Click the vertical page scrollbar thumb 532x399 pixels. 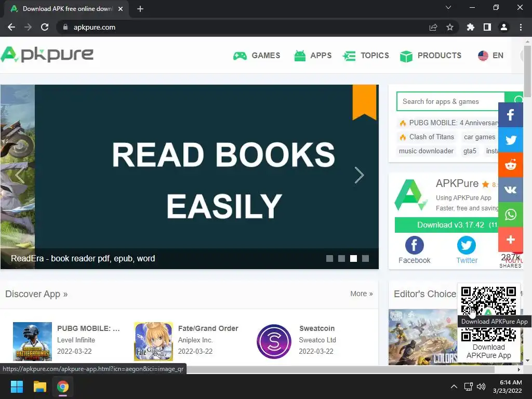(527, 71)
